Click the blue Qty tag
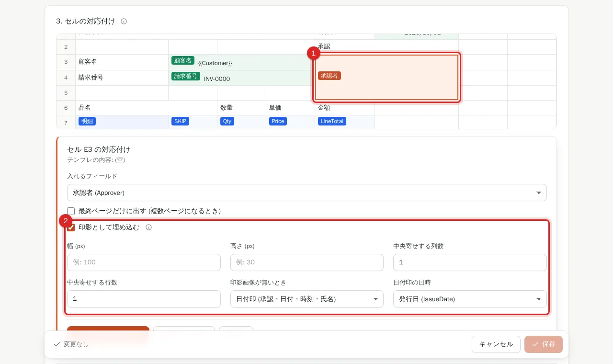Viewport: 613px width, 364px height. tap(227, 121)
